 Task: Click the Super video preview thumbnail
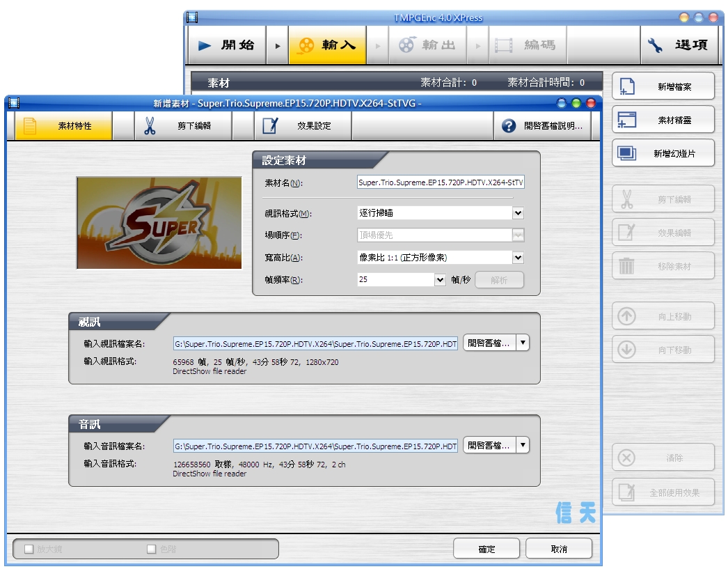click(159, 223)
